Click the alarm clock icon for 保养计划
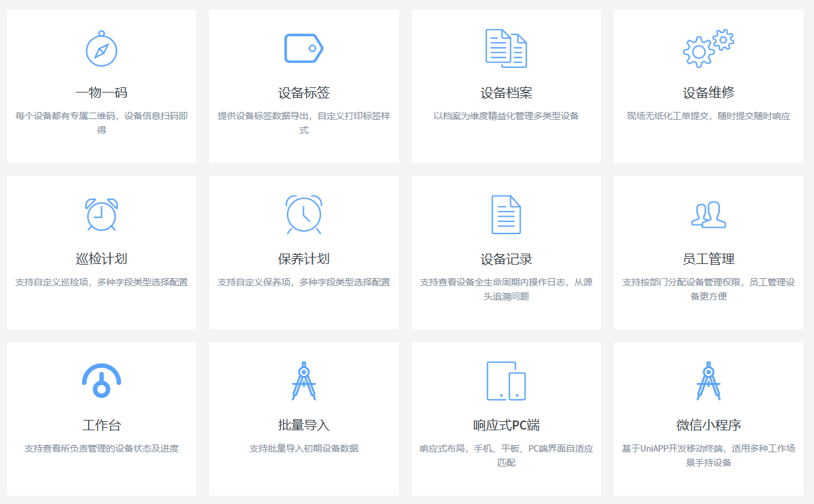Screen dimensions: 814x504 303,214
